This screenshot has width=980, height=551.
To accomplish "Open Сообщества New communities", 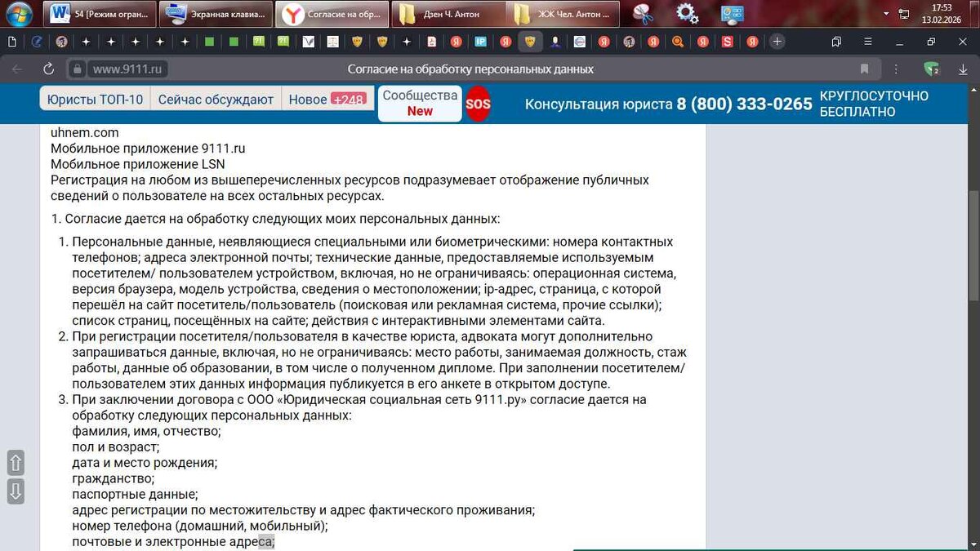I will coord(420,104).
